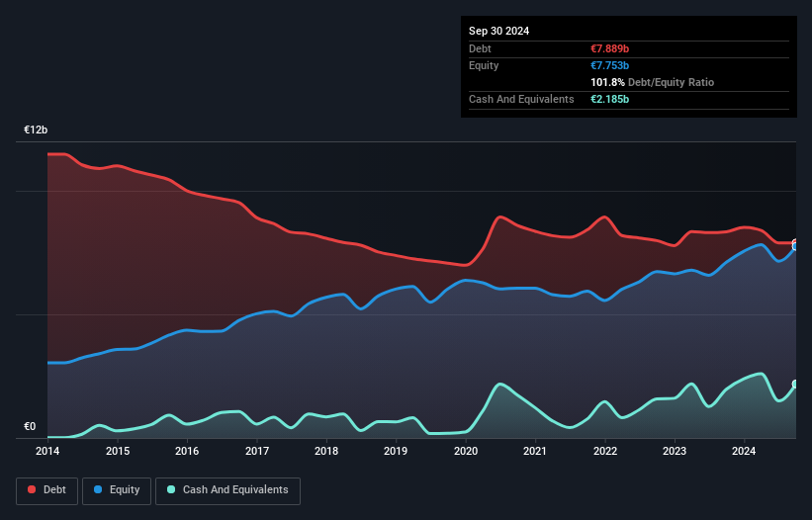Click the 2015 x-axis label
The height and width of the screenshot is (520, 812).
click(x=118, y=451)
